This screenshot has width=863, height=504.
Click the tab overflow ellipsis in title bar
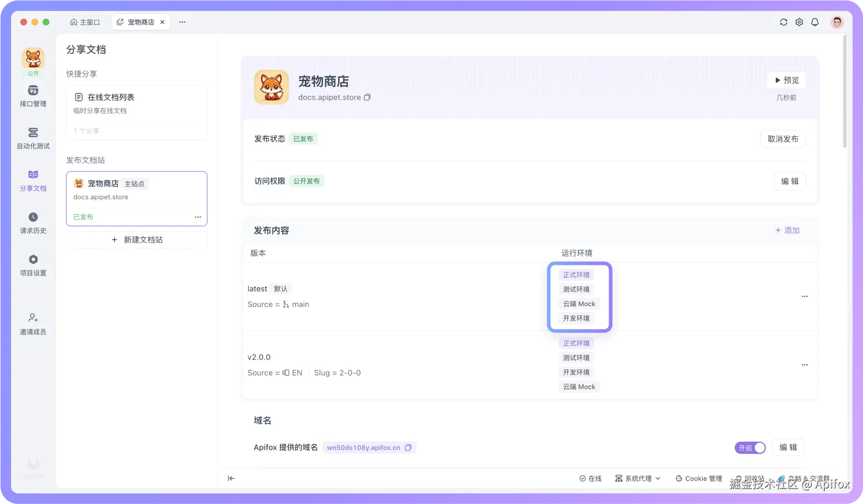(x=182, y=22)
